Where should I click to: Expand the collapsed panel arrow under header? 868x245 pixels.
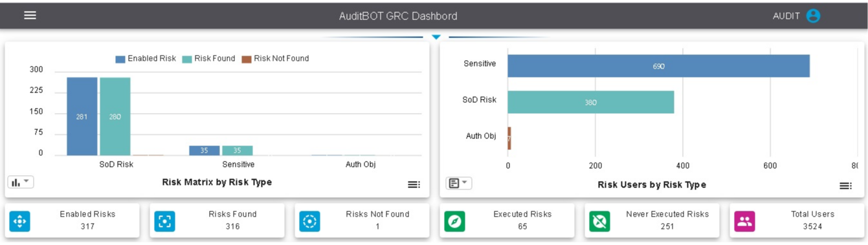point(436,37)
